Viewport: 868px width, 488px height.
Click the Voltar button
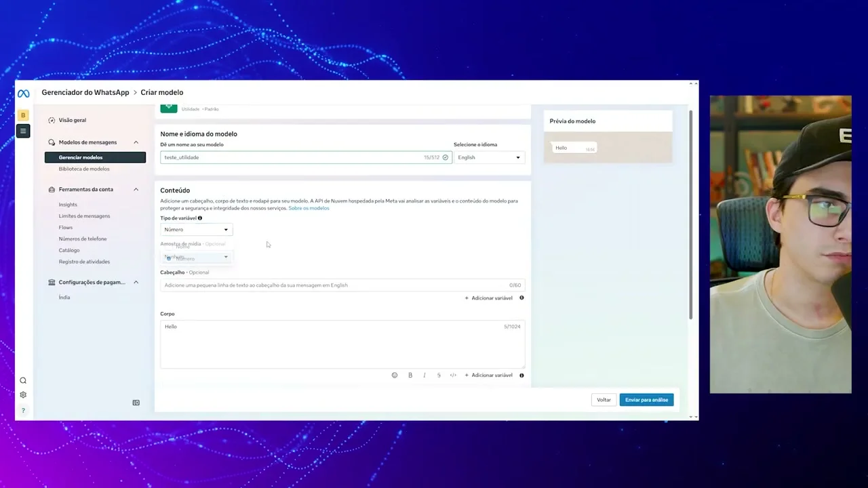[x=604, y=400]
